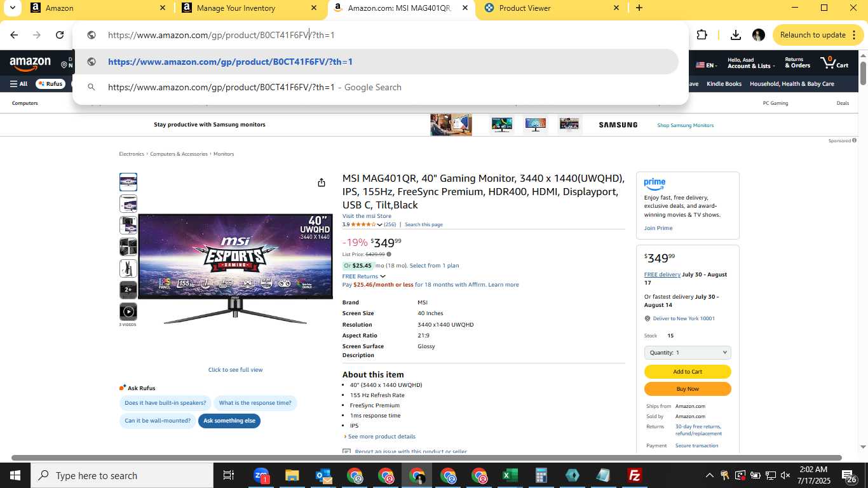Open the browser downloads icon
The width and height of the screenshot is (868, 488).
click(735, 35)
